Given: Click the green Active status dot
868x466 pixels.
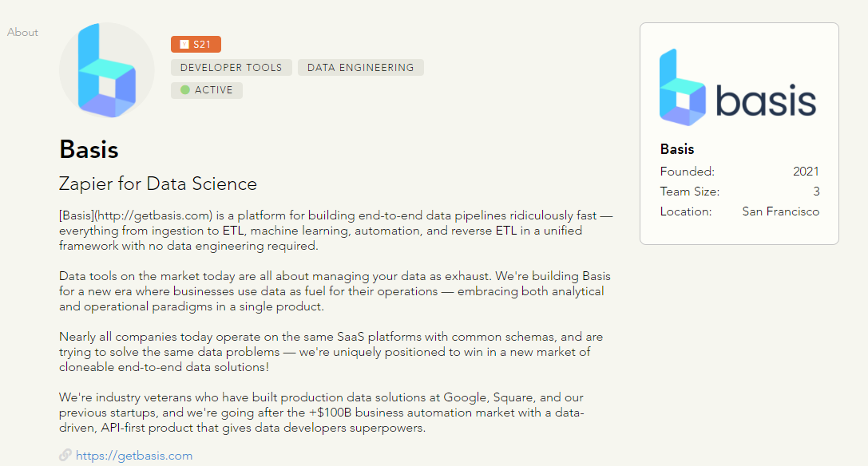Looking at the screenshot, I should 185,90.
